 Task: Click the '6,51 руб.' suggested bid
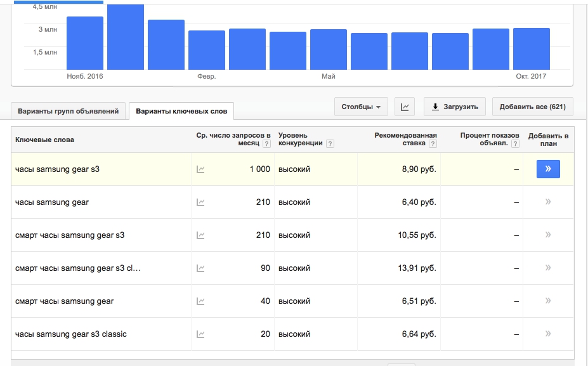[419, 301]
